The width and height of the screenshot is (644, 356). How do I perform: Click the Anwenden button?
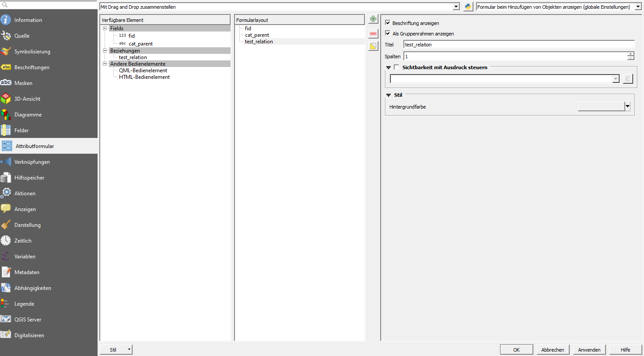[x=589, y=349]
